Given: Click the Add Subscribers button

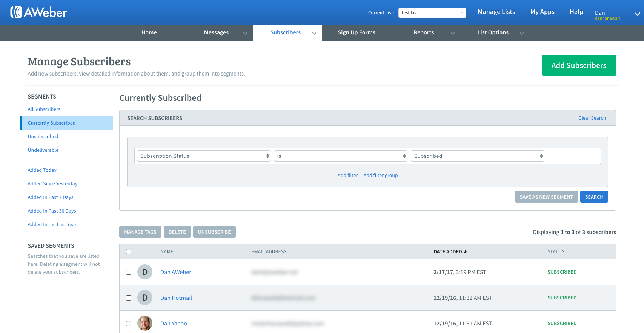Looking at the screenshot, I should click(x=579, y=65).
